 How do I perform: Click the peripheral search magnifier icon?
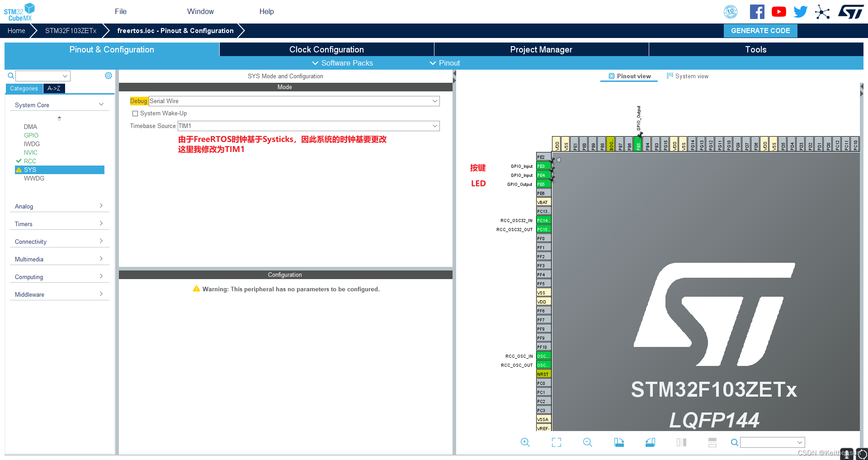coord(11,76)
